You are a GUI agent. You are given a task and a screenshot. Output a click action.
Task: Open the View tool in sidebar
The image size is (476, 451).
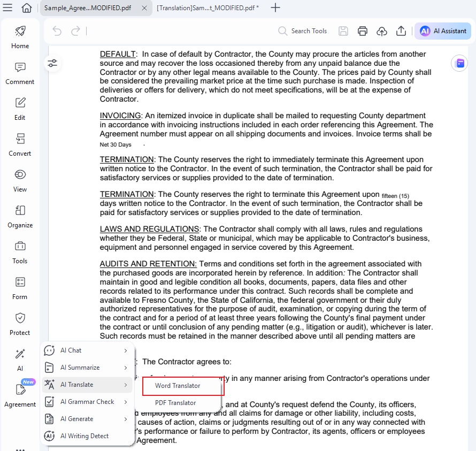coord(20,181)
